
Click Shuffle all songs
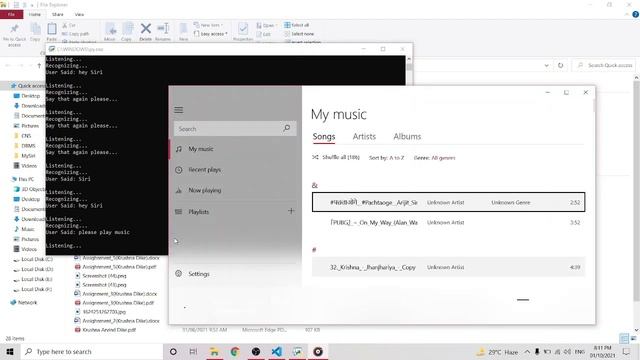336,157
